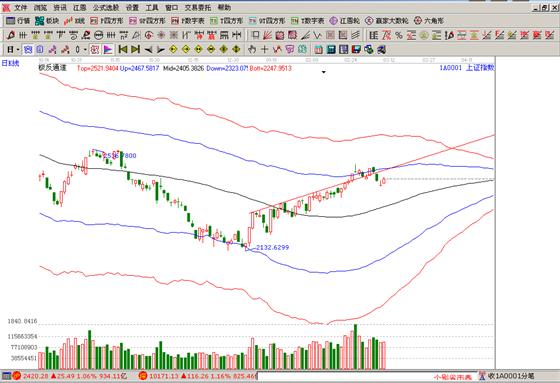
Task: Activate the crosshair plus cursor tool
Action: tap(264, 49)
